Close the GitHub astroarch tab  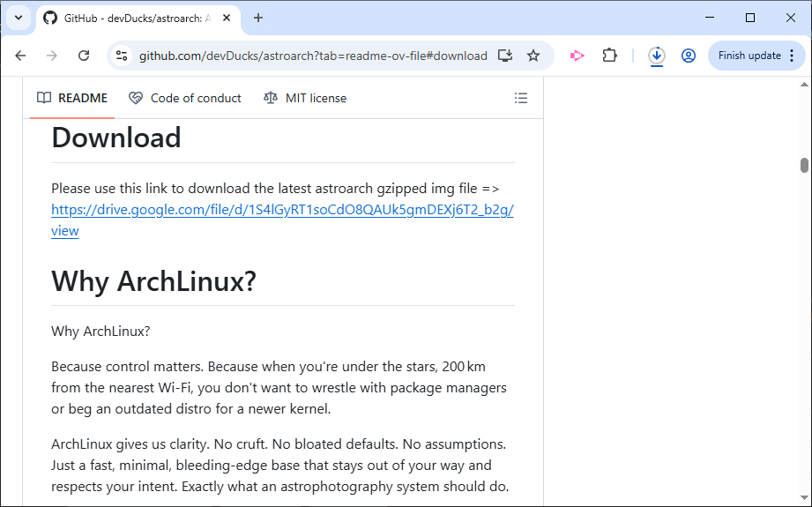tap(227, 19)
